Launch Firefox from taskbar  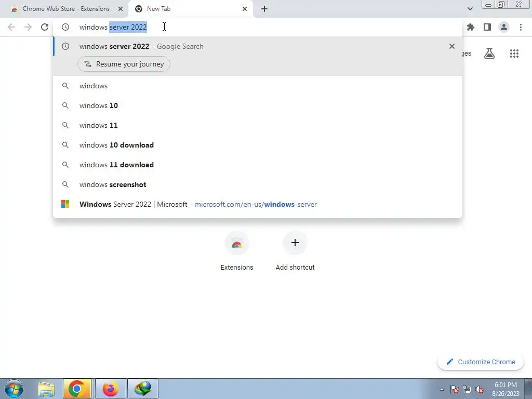111,389
